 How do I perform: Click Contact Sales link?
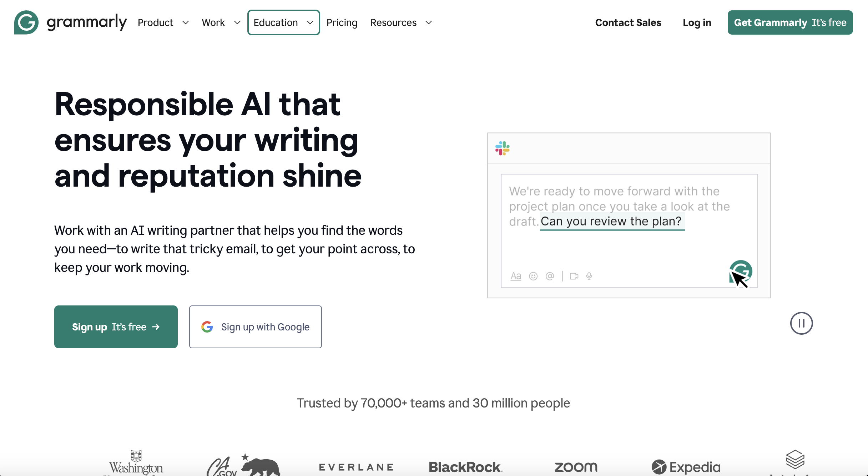pyautogui.click(x=628, y=22)
